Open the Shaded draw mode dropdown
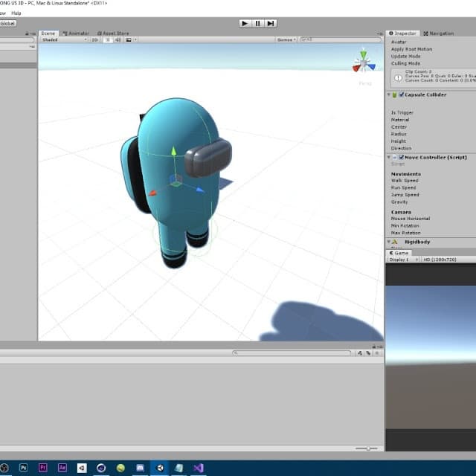 pos(65,39)
